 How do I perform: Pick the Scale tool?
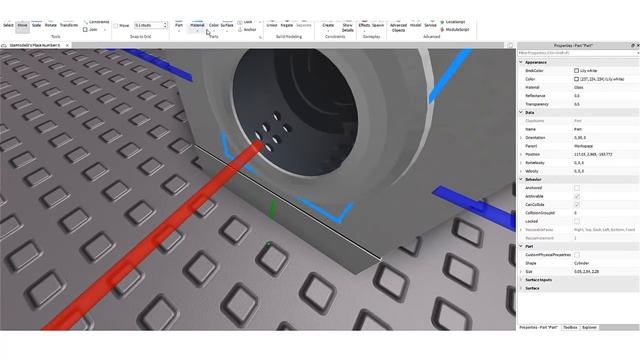(x=36, y=25)
